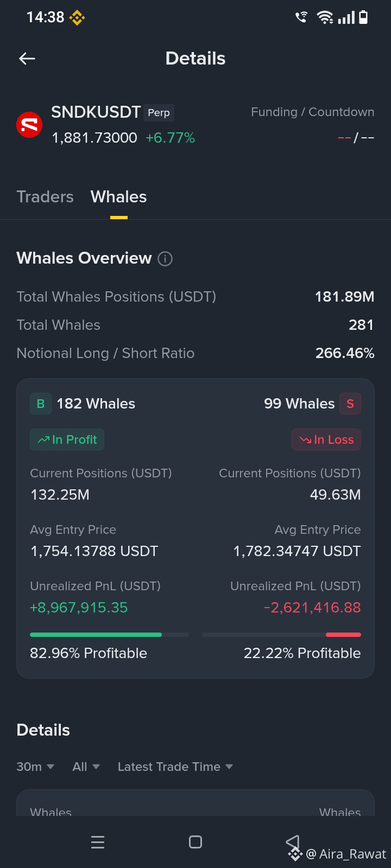Show Whales Overview info icon tooltip

tap(165, 259)
